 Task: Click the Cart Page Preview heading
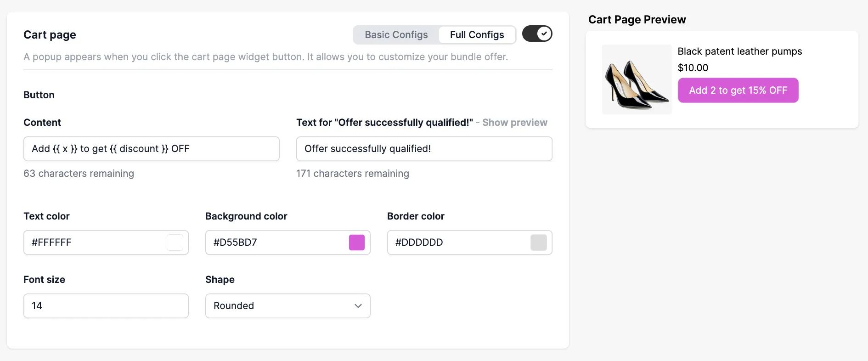tap(637, 20)
